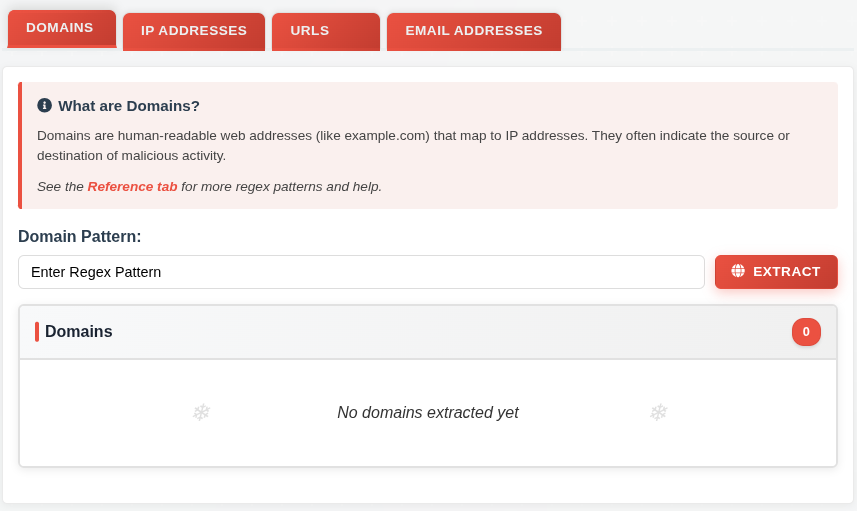Switch to the Domains tab

pos(60,28)
